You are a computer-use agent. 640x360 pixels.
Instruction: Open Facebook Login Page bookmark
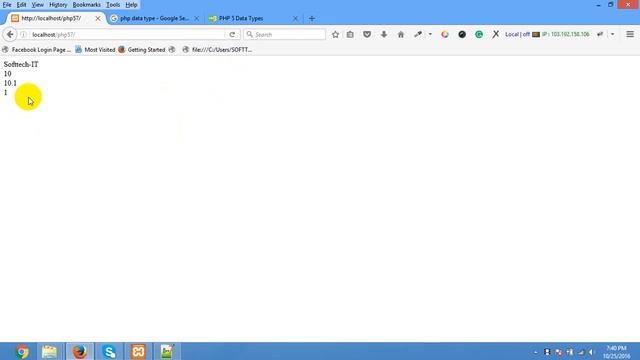click(37, 50)
